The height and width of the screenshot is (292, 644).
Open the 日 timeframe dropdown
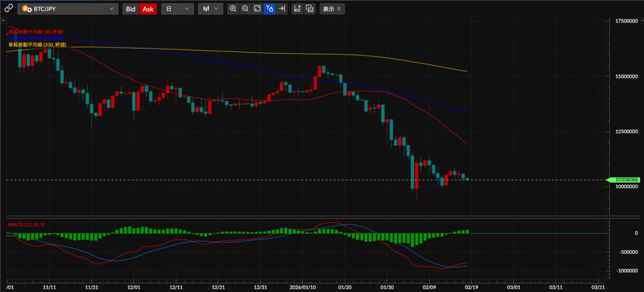(x=177, y=9)
